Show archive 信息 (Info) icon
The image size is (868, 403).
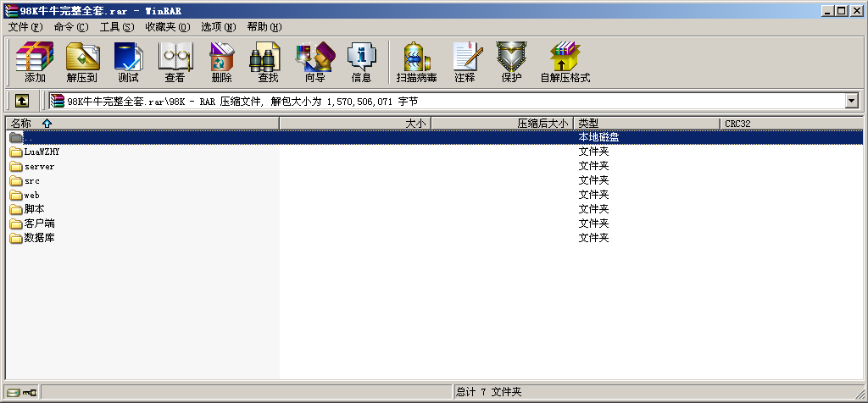tap(361, 63)
